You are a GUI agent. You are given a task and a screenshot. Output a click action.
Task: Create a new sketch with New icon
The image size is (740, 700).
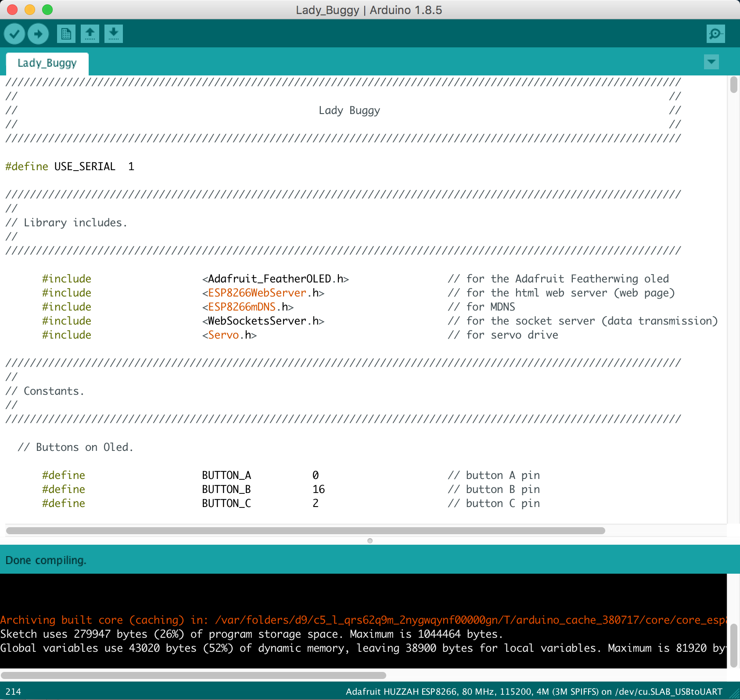pyautogui.click(x=66, y=34)
